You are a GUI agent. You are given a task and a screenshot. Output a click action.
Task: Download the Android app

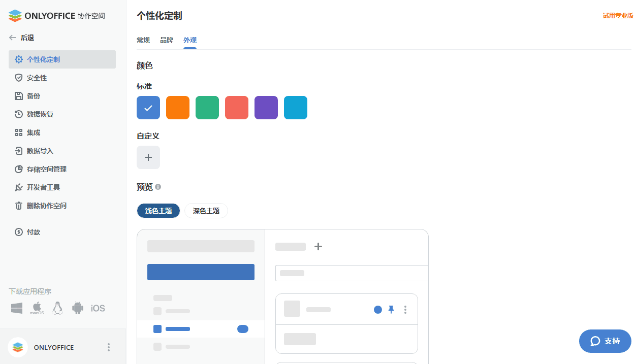pyautogui.click(x=78, y=308)
